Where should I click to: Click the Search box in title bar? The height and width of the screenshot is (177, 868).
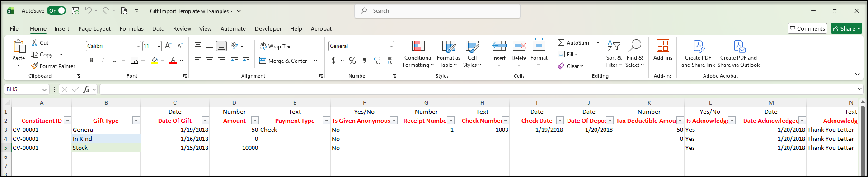click(437, 11)
